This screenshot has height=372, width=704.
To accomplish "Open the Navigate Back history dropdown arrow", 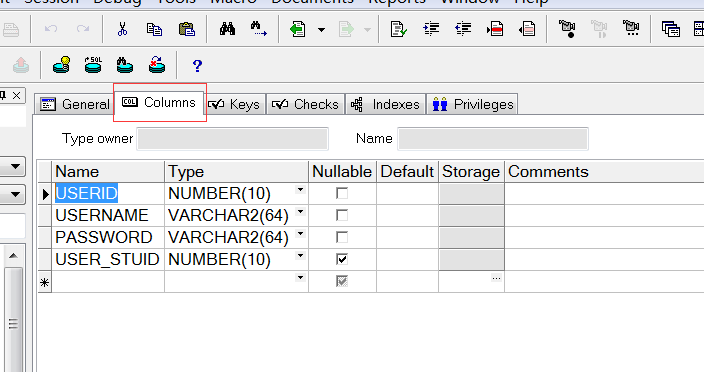I will pyautogui.click(x=321, y=30).
